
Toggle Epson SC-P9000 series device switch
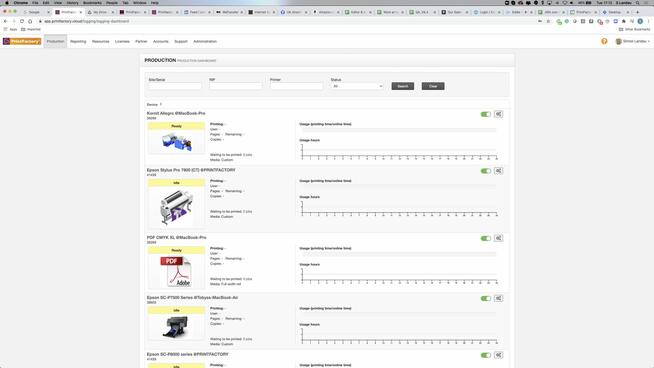[485, 355]
